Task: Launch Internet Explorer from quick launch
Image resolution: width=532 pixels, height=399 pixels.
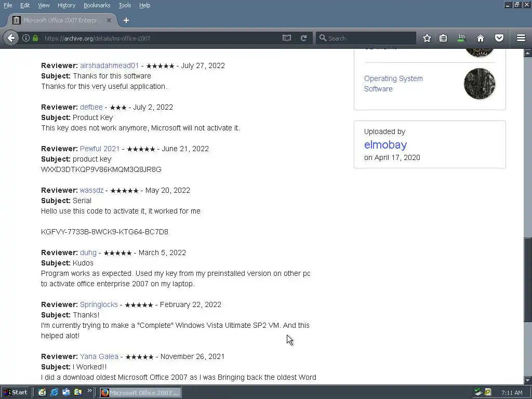Action: 54,392
